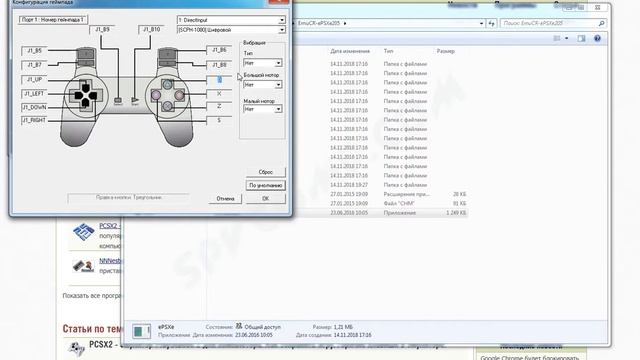The width and height of the screenshot is (640, 360).
Task: Click the left shoulder buttons on the gamepad image
Action: [85, 57]
